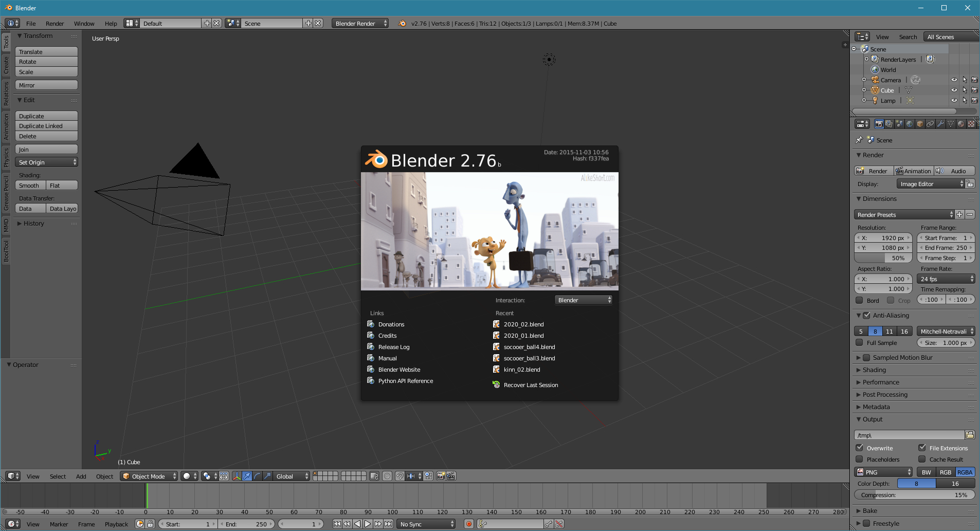Screen dimensions: 980x531
Task: Click the play animation forward arrow
Action: pos(368,524)
